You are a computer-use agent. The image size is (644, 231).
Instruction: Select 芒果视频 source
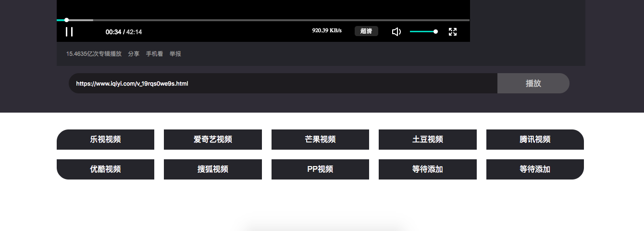pos(320,140)
